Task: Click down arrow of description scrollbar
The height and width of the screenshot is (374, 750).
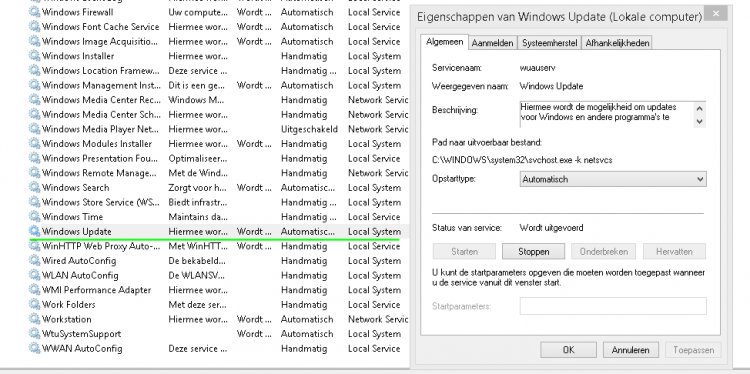Action: coord(699,121)
